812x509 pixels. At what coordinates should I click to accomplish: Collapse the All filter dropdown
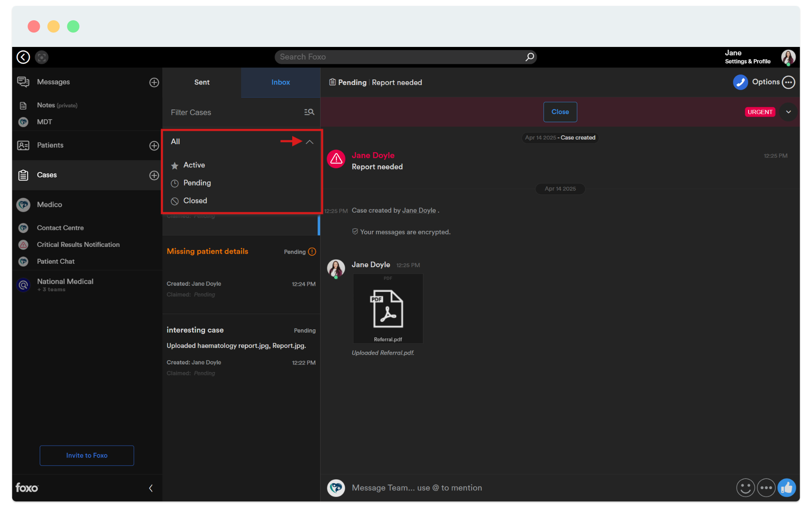[310, 142]
